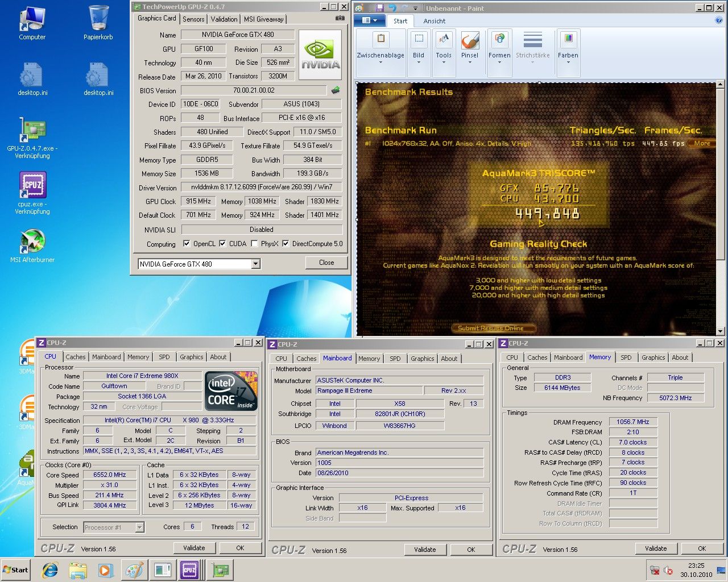728x582 pixels.
Task: Click OK in the left CPU-Z window
Action: point(240,548)
